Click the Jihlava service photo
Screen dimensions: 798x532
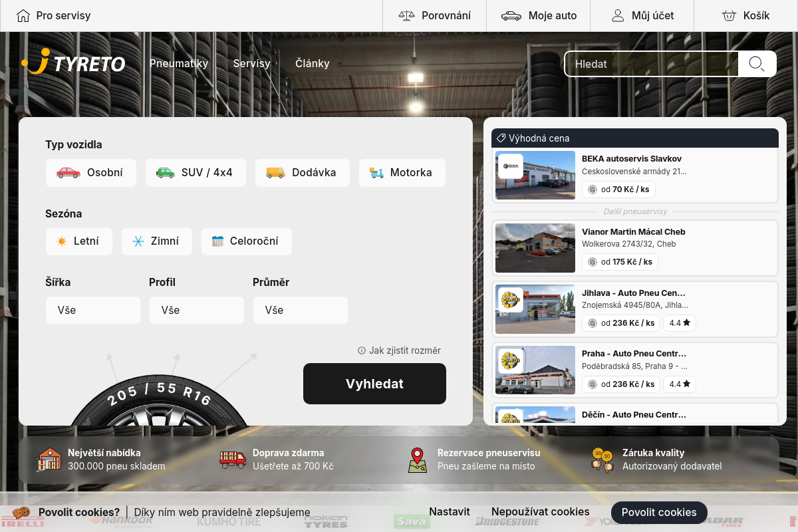[535, 309]
